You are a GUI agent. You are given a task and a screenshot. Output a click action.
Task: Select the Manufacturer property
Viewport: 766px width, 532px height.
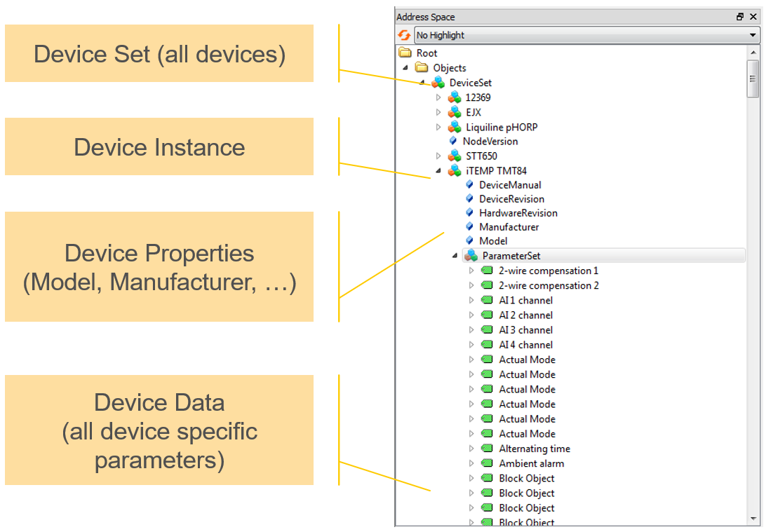509,227
